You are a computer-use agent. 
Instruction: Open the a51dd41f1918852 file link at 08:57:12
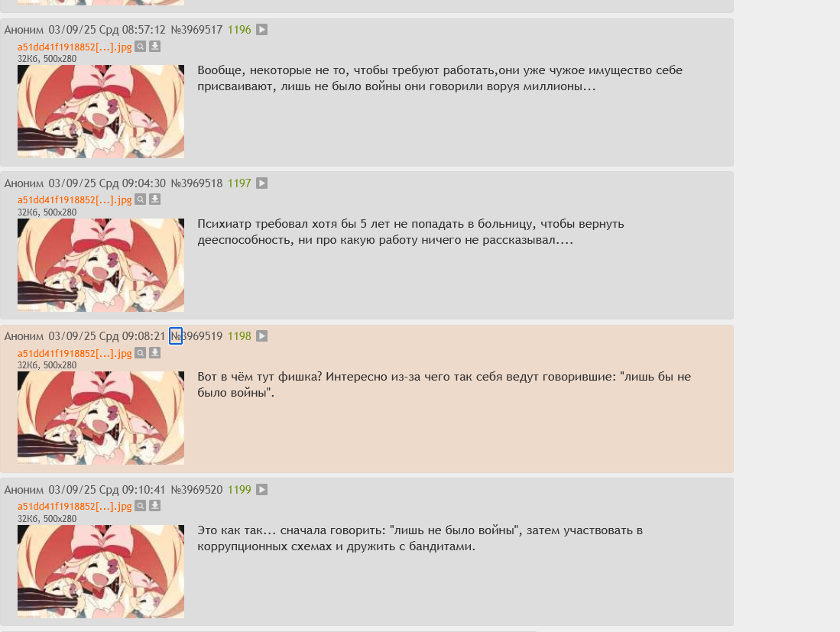74,47
